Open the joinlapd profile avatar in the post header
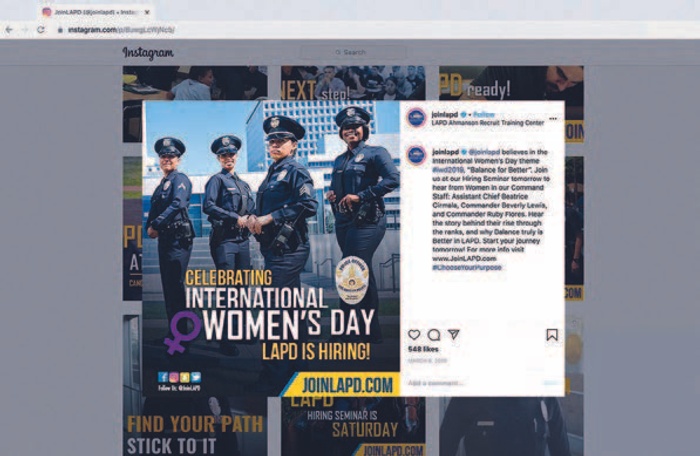Image resolution: width=700 pixels, height=456 pixels. pos(416,118)
